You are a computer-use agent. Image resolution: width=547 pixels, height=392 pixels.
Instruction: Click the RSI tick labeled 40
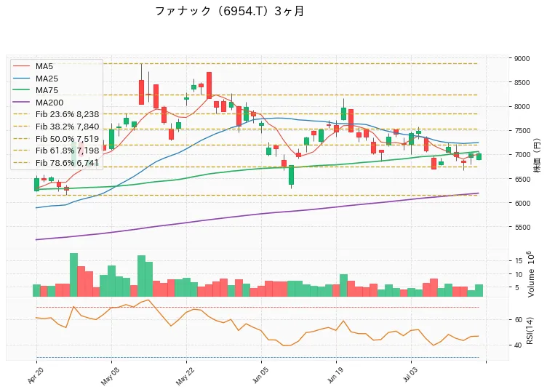click(x=519, y=345)
